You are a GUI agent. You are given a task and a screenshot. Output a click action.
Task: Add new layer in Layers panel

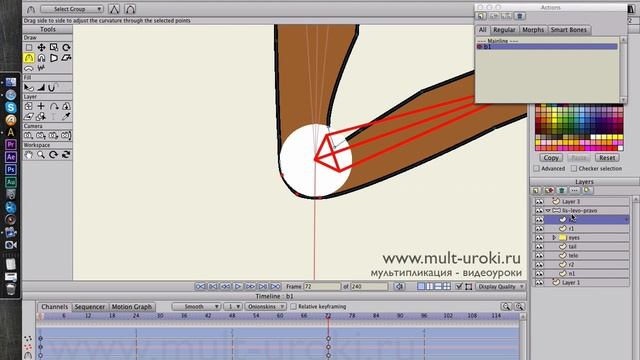[536, 190]
